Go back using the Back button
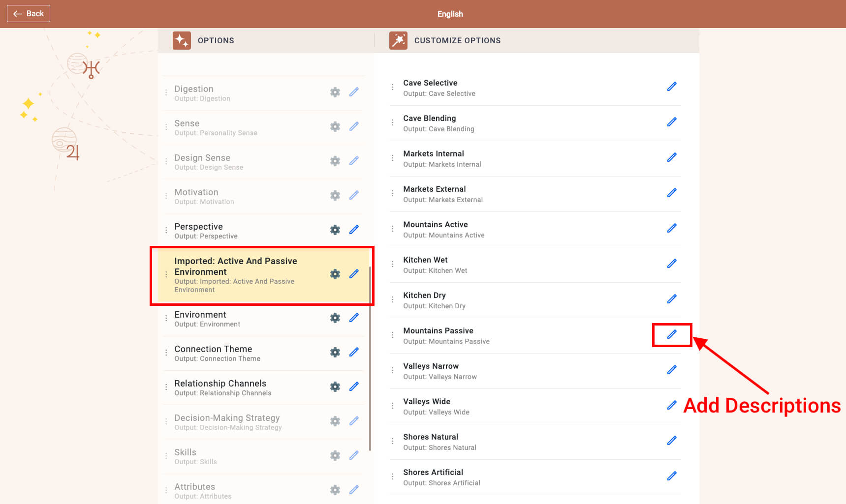This screenshot has width=846, height=504. pyautogui.click(x=29, y=14)
